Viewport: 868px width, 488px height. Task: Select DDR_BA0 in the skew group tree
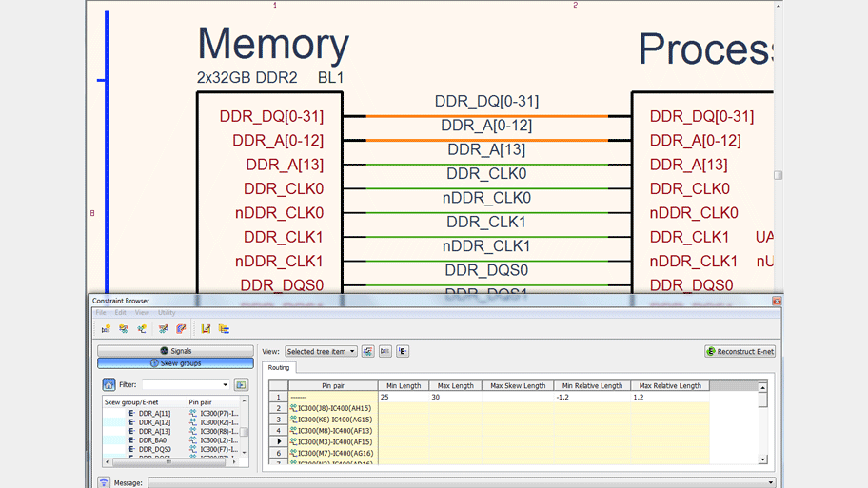tap(152, 440)
